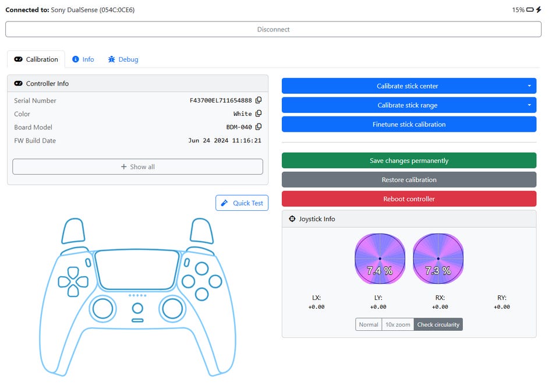This screenshot has height=392, width=559.
Task: Click the mute button on controller diagram
Action: coord(137,320)
